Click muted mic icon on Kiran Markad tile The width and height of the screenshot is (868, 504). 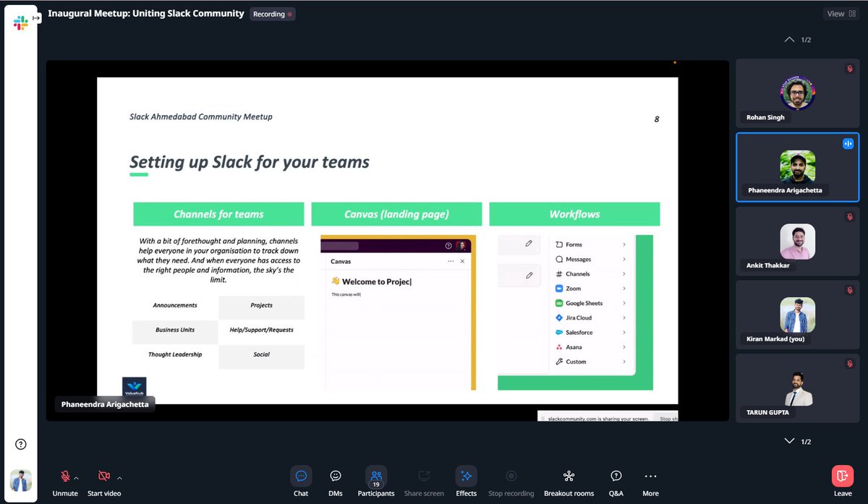point(850,290)
